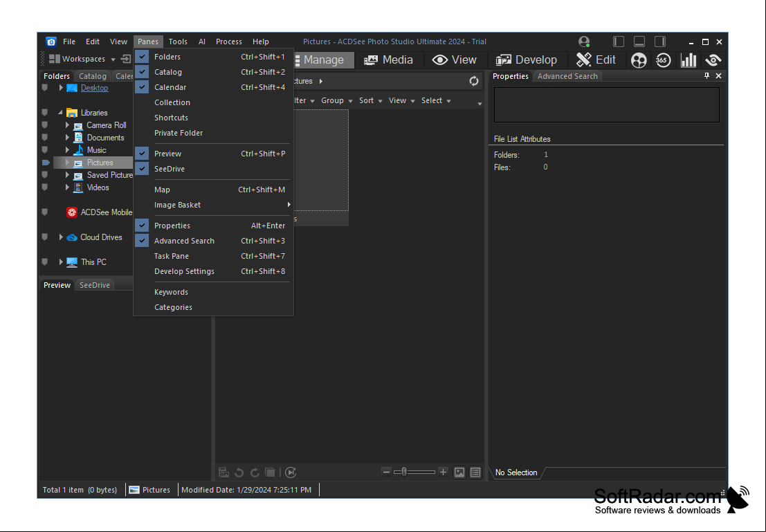Expand the Music folder node

coord(67,150)
